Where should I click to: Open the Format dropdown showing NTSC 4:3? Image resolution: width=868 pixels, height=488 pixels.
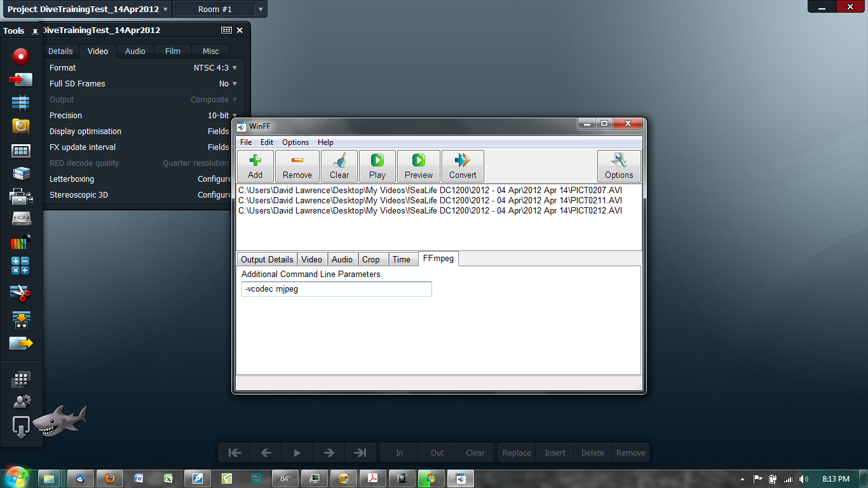click(x=216, y=67)
